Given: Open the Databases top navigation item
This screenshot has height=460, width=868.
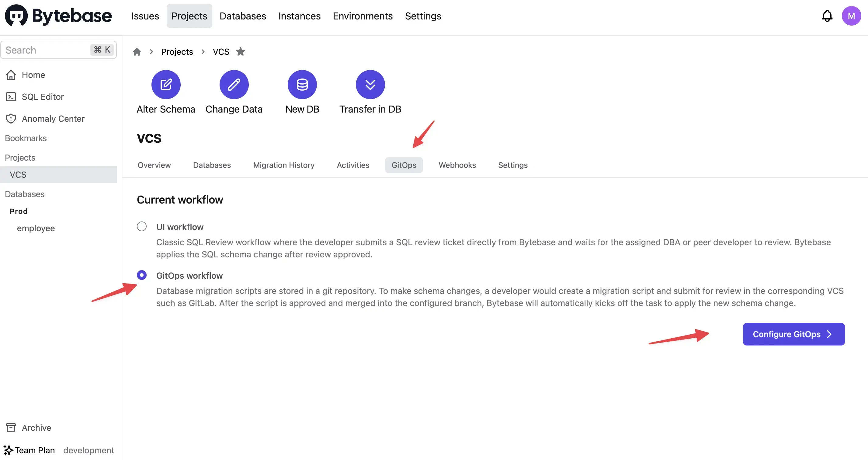Looking at the screenshot, I should (x=243, y=16).
